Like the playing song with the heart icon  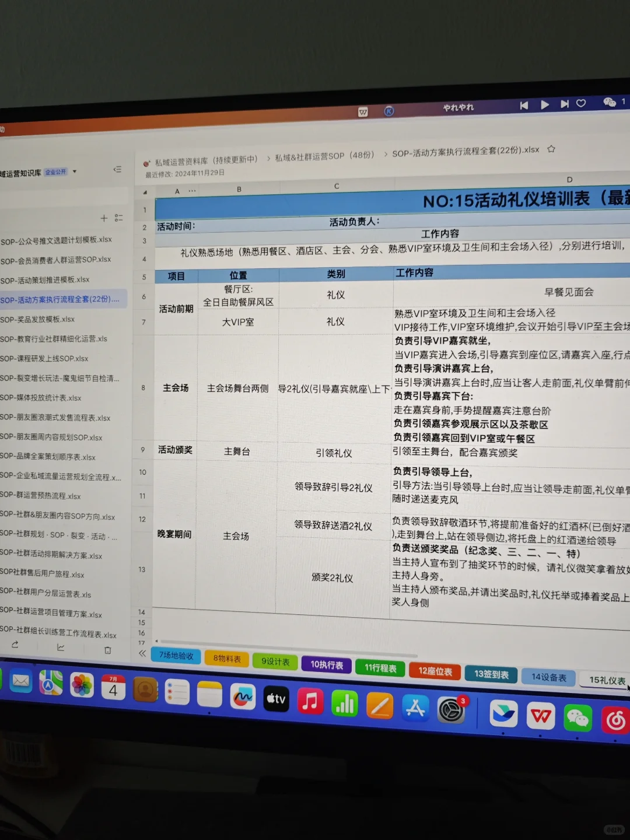pos(581,103)
